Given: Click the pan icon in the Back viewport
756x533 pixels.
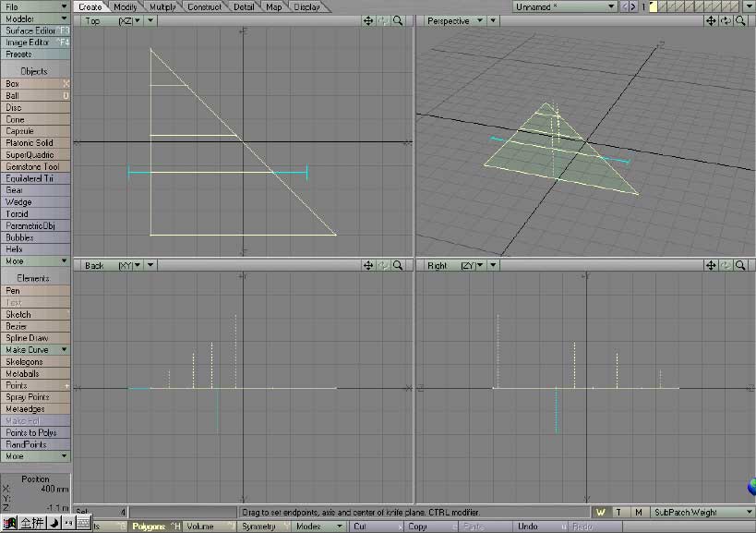Looking at the screenshot, I should (x=368, y=265).
